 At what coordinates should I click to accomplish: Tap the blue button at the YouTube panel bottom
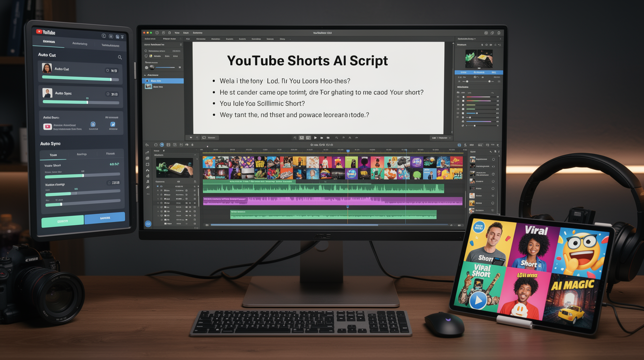point(104,218)
